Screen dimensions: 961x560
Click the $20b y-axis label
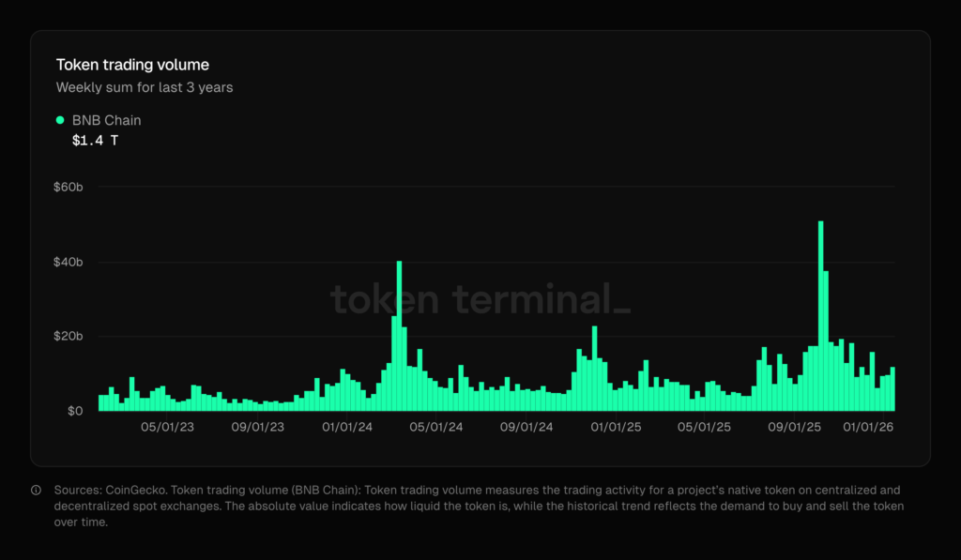(x=69, y=336)
